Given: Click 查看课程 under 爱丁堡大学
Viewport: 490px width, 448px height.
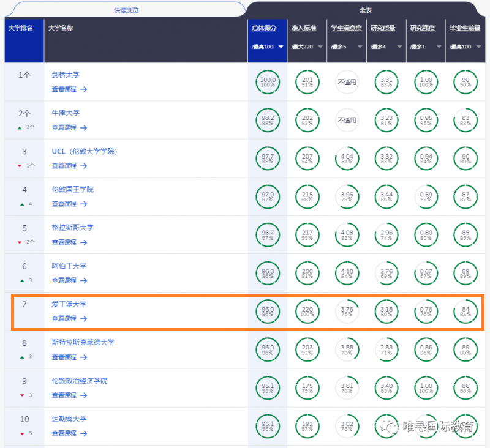Looking at the screenshot, I should point(69,318).
